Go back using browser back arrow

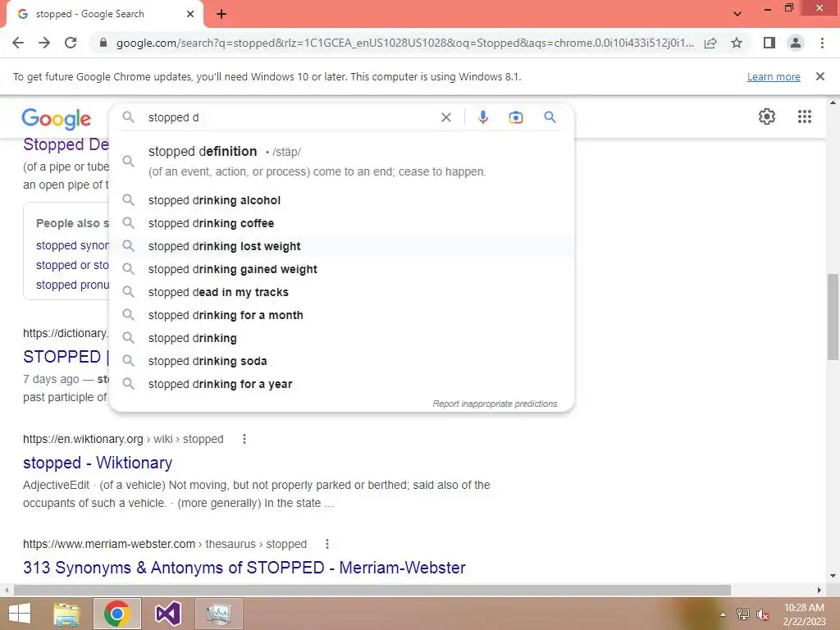click(18, 43)
